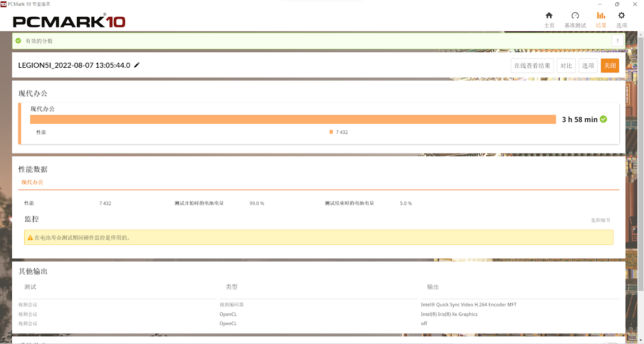Viewport: 644px width, 344px height.
Task: Click the orange battery life result bar
Action: [x=293, y=119]
